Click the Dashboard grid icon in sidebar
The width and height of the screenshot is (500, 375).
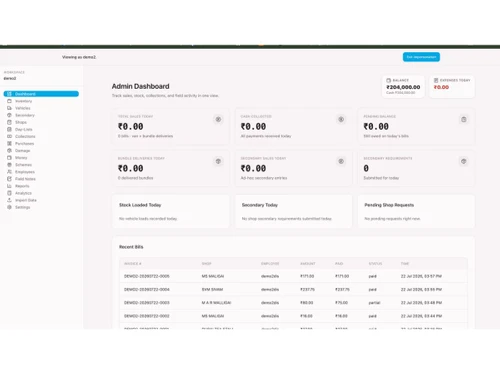(9, 94)
